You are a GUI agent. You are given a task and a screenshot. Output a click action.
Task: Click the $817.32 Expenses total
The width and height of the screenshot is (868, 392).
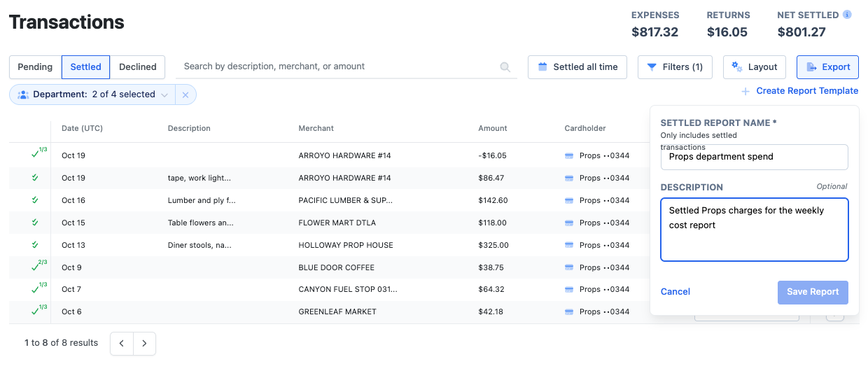pos(654,32)
